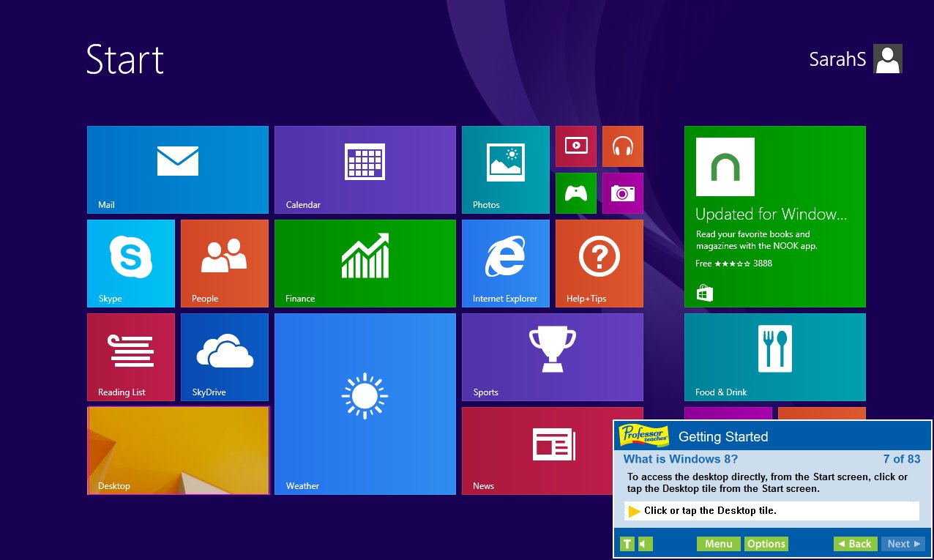Open Internet Explorer
Screen dimensions: 934x560
505,263
